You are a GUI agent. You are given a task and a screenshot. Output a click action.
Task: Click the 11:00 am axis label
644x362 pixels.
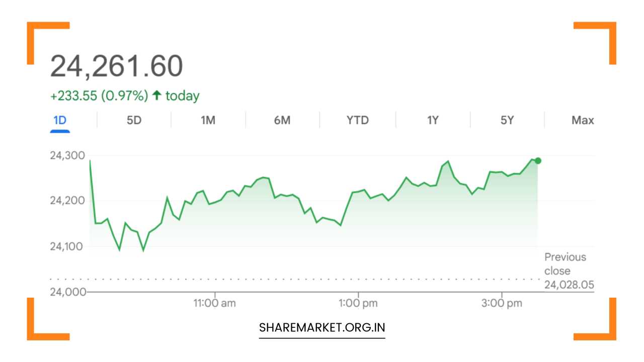(x=215, y=303)
